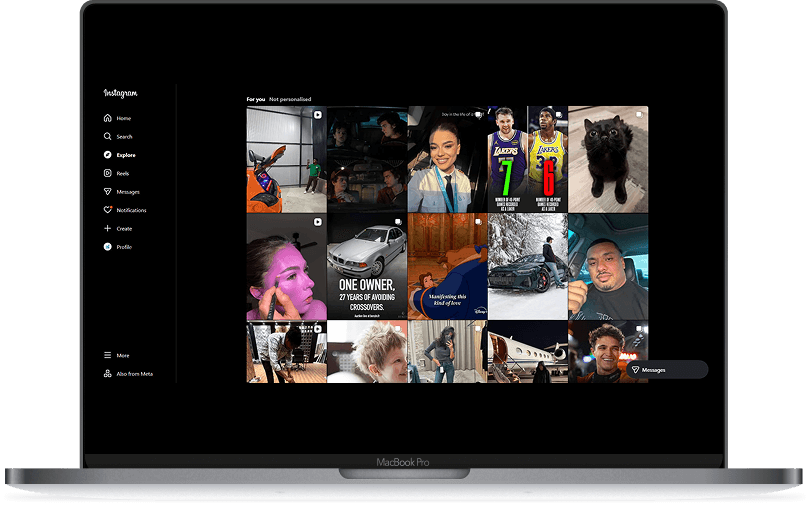Open the Also from Meta menu
The image size is (811, 505).
coord(108,374)
